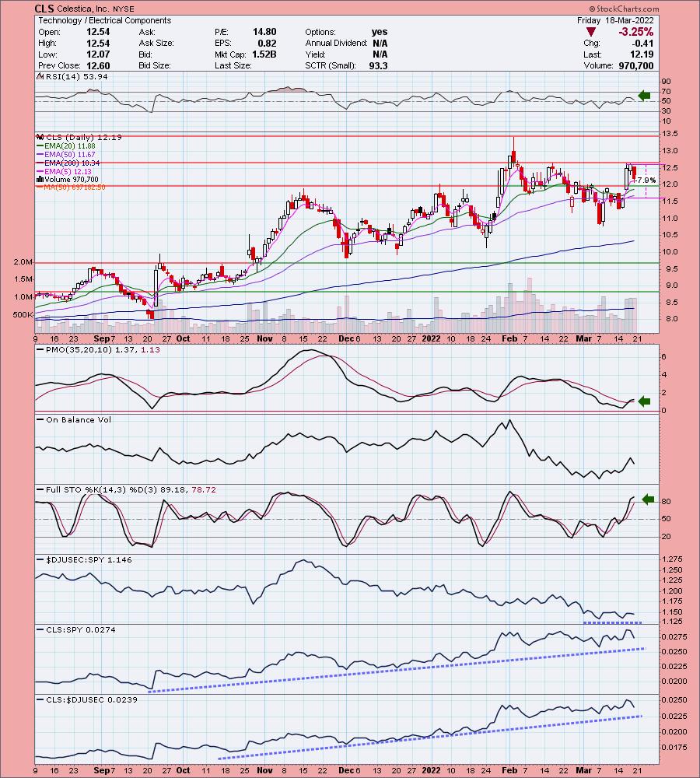700x778 pixels.
Task: Click the 'Celestica, Inc.' company name
Action: click(x=82, y=9)
